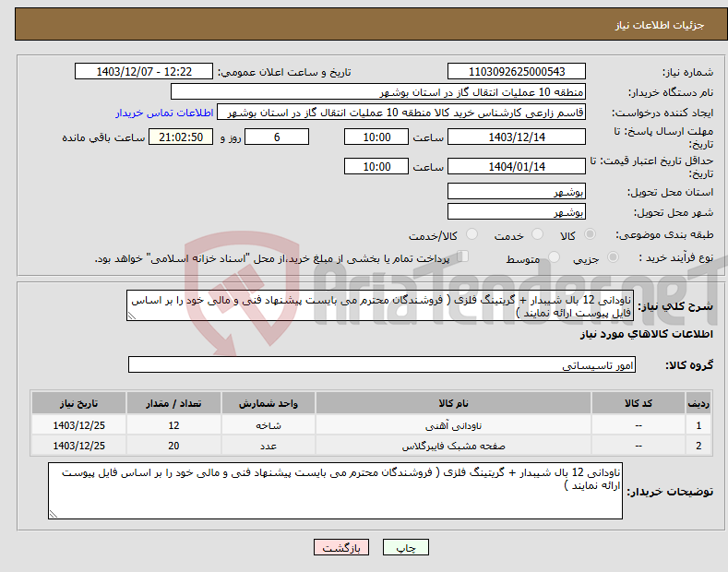The width and height of the screenshot is (728, 572).
Task: Click the صفحه مشبک فایبرگلاس item name cell
Action: coord(453,446)
